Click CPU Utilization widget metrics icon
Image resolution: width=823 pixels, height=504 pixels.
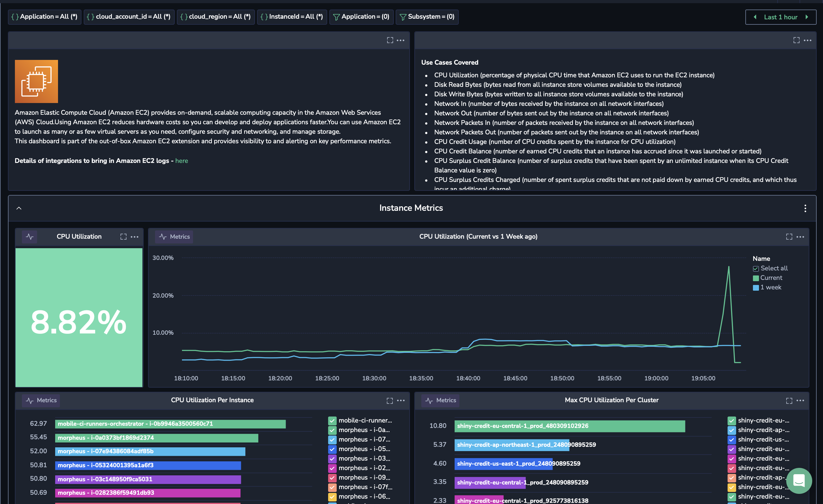click(x=30, y=236)
